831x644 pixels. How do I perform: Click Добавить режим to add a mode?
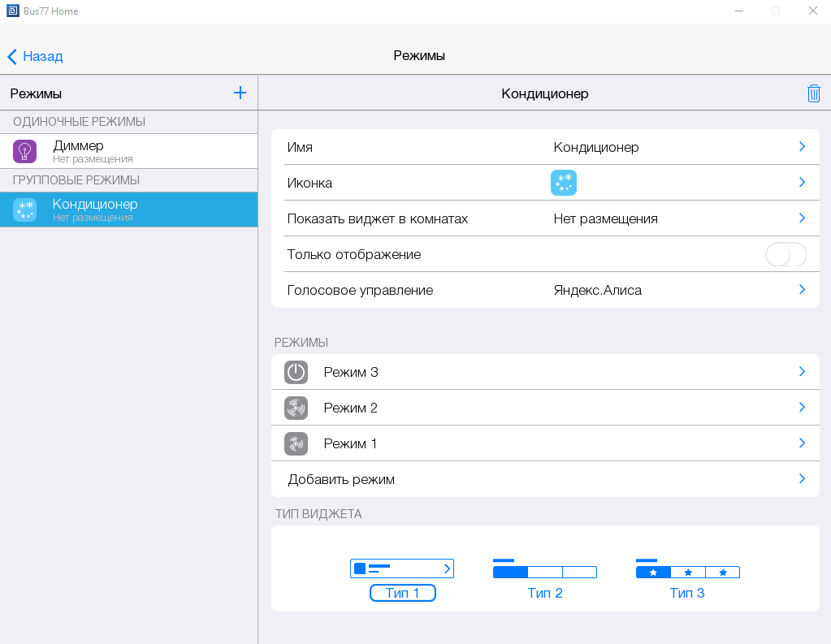tap(341, 479)
